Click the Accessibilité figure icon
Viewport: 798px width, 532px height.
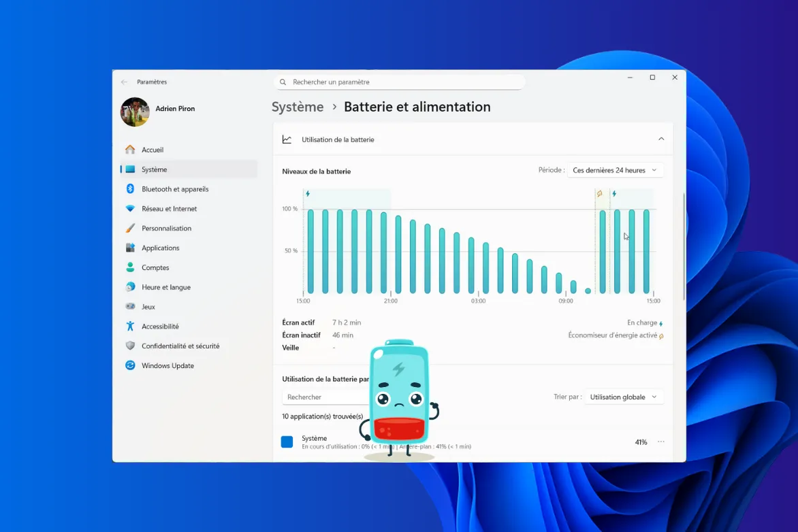[x=130, y=327]
